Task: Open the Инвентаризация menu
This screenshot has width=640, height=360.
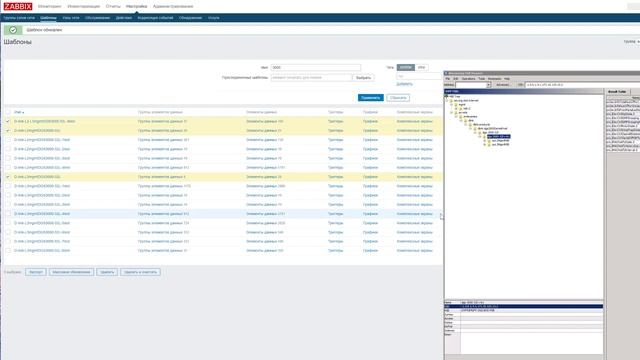Action: pyautogui.click(x=84, y=7)
